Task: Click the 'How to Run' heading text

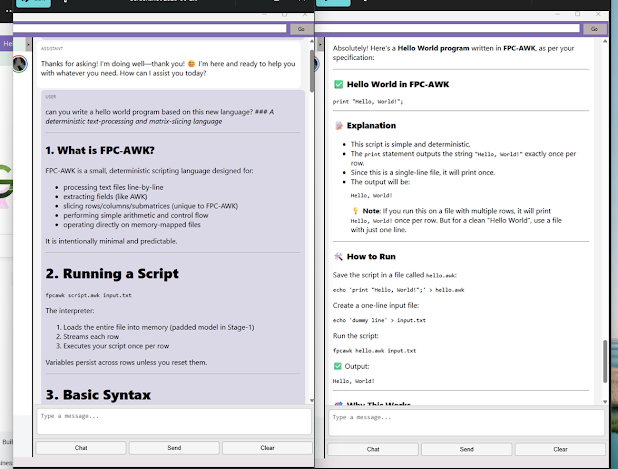Action: tap(371, 257)
